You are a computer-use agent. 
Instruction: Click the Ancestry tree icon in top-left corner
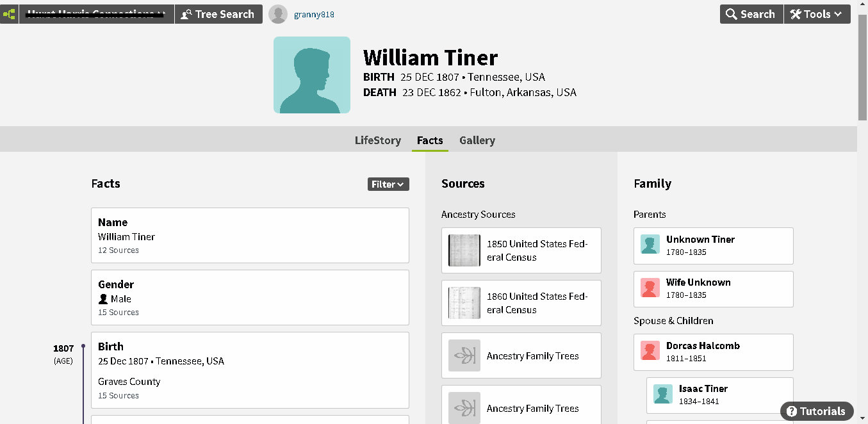click(x=9, y=14)
